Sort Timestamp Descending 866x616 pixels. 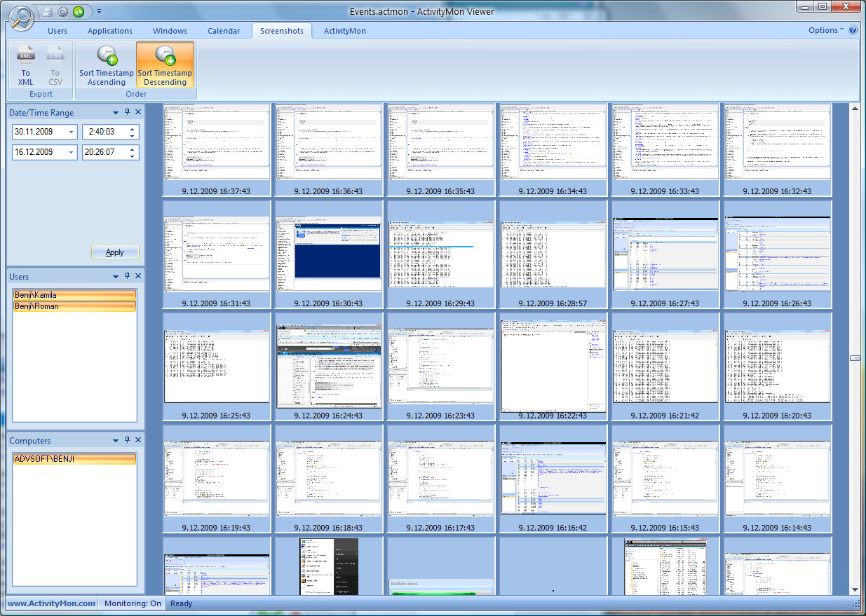click(165, 65)
